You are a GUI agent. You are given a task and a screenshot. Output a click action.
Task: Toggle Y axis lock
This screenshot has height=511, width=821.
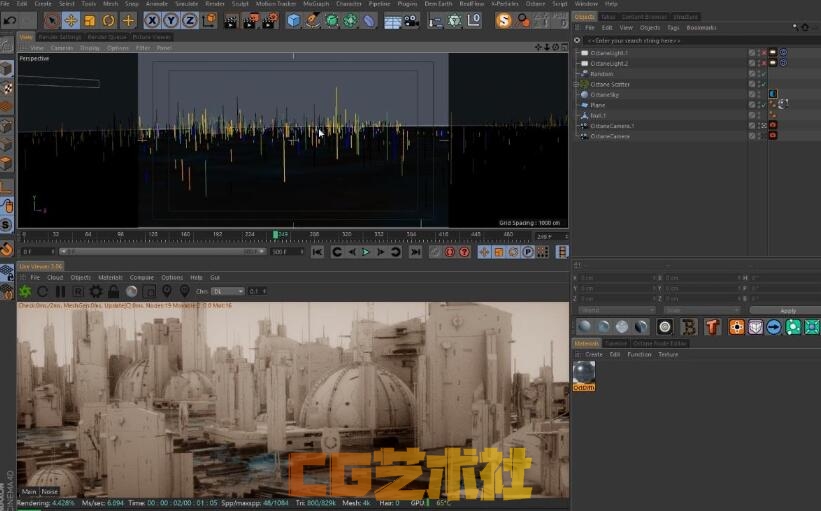click(171, 21)
